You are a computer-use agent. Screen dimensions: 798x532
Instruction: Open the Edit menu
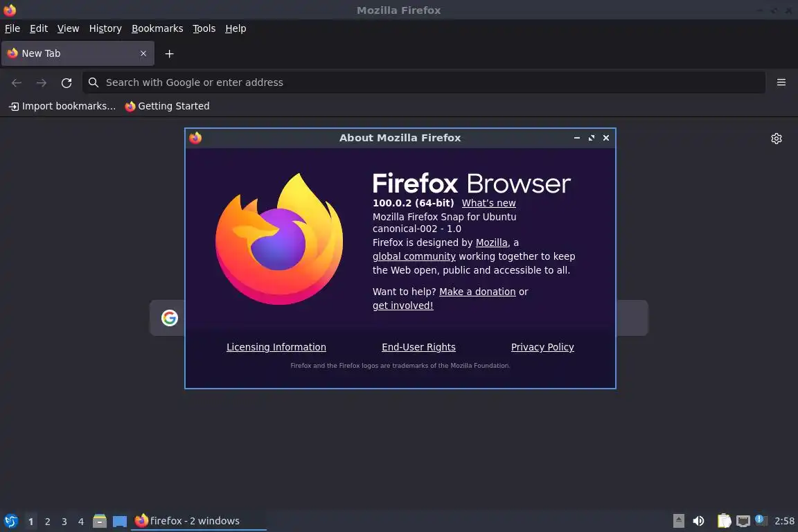39,28
